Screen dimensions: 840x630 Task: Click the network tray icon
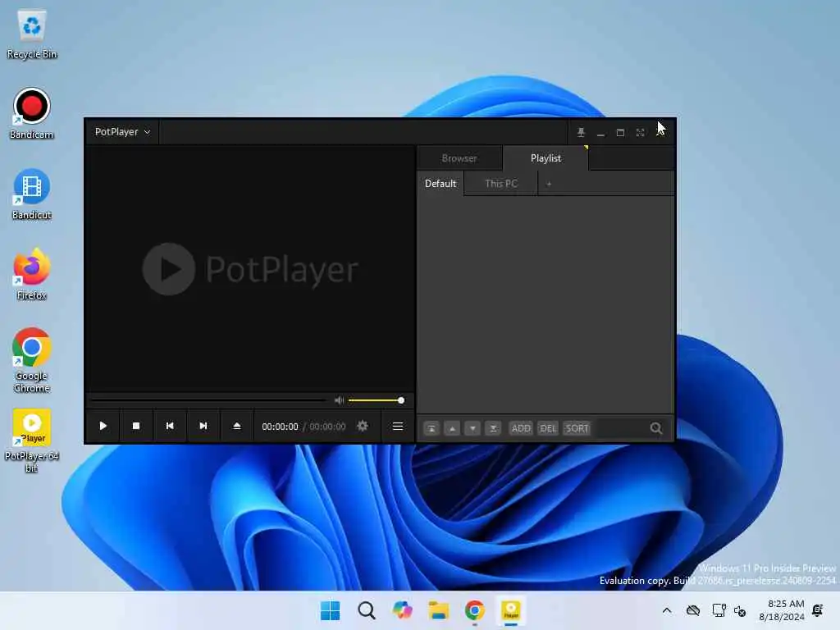(x=719, y=610)
